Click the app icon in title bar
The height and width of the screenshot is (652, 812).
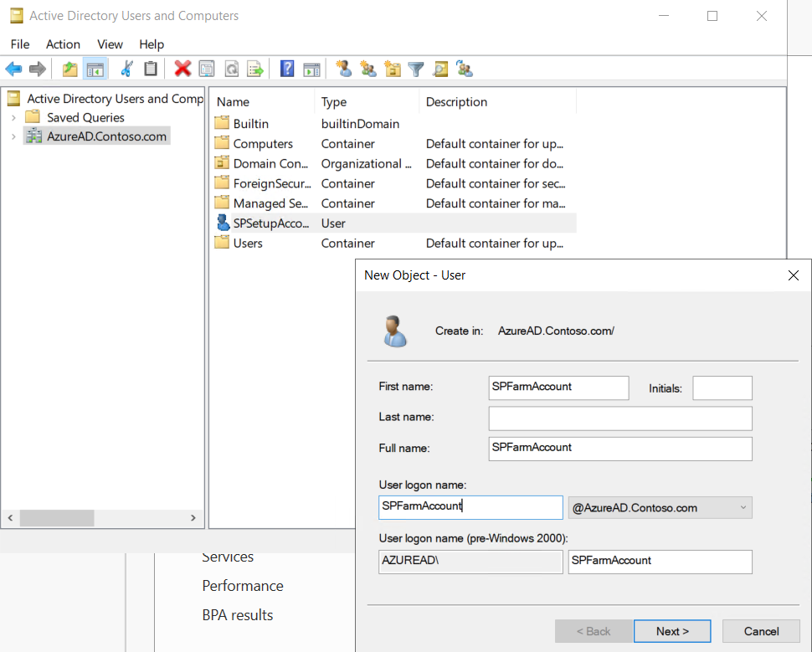pos(17,16)
